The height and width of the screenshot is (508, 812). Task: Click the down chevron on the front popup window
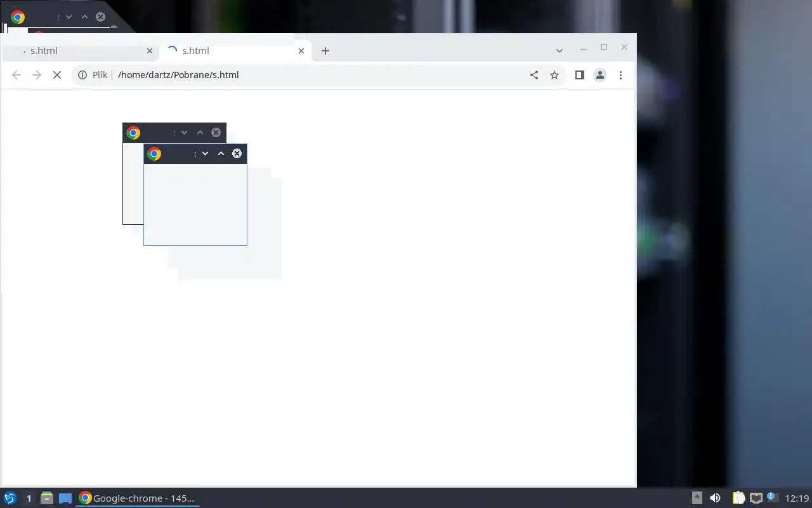point(205,154)
